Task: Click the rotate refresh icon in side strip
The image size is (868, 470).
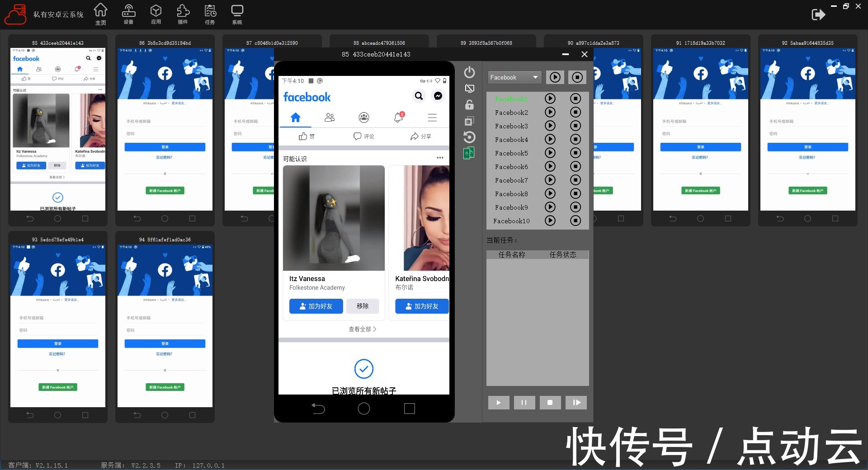Action: [469, 137]
